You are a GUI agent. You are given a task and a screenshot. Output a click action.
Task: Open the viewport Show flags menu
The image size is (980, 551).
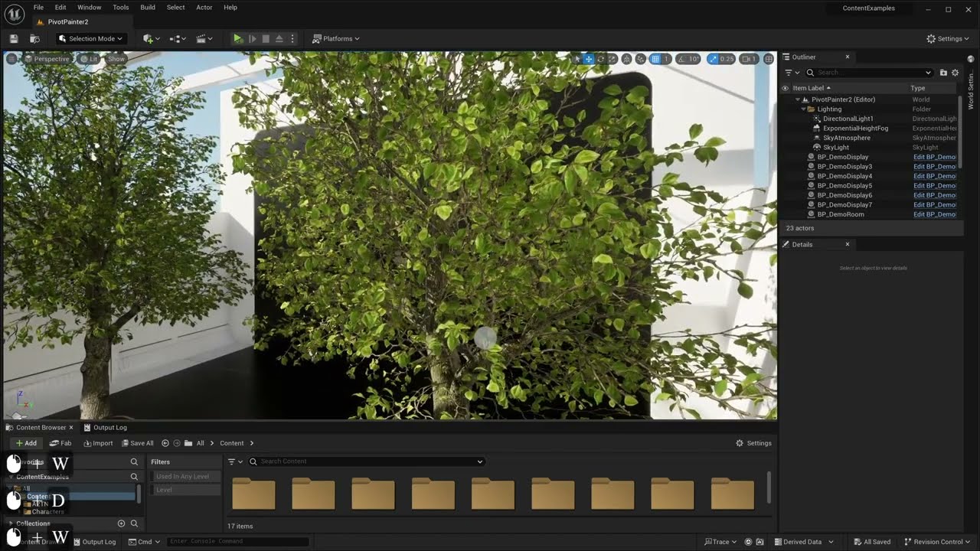click(116, 59)
